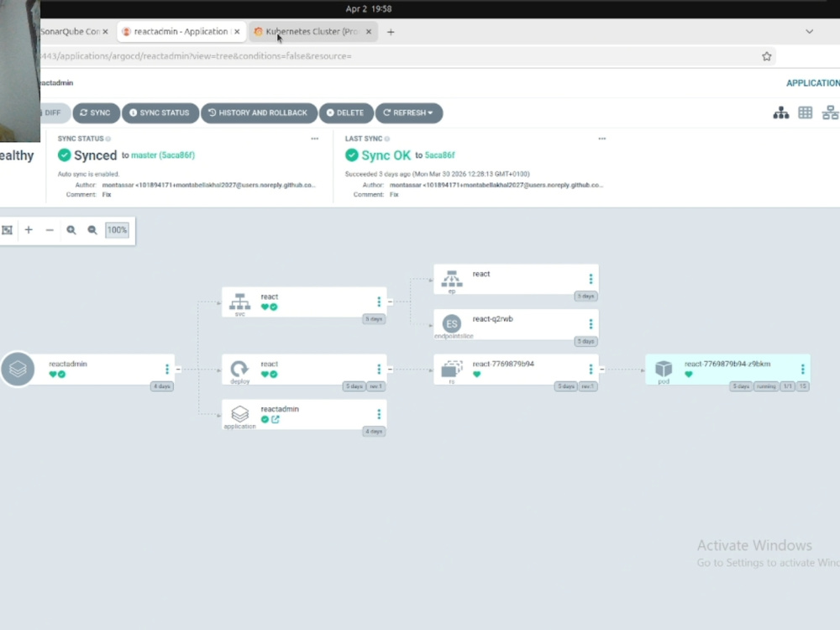Image resolution: width=840 pixels, height=630 pixels.
Task: Open a new browser tab
Action: click(x=391, y=32)
